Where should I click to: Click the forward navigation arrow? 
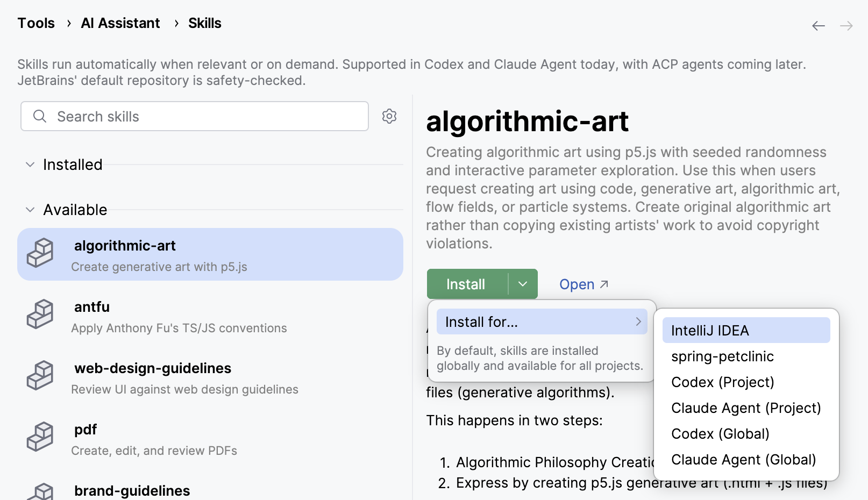(846, 26)
